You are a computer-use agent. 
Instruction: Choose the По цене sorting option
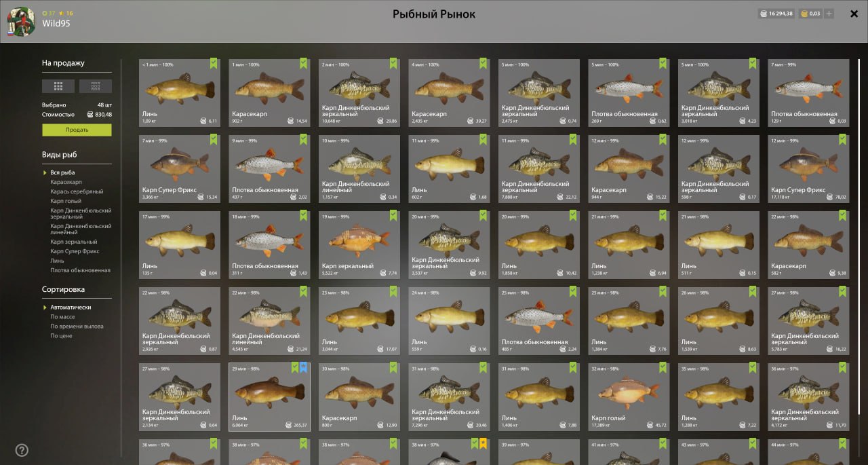pyautogui.click(x=61, y=336)
